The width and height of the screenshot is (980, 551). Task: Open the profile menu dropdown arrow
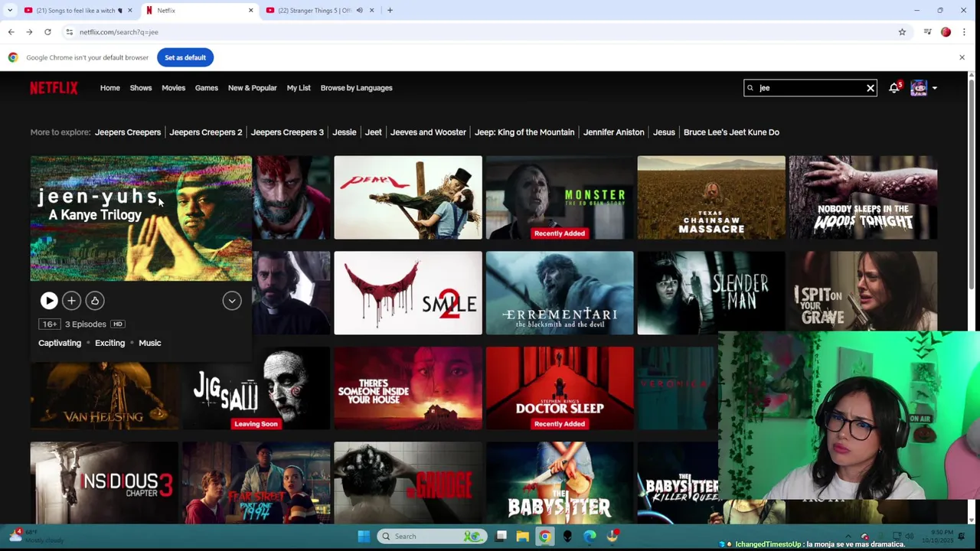[x=935, y=88]
